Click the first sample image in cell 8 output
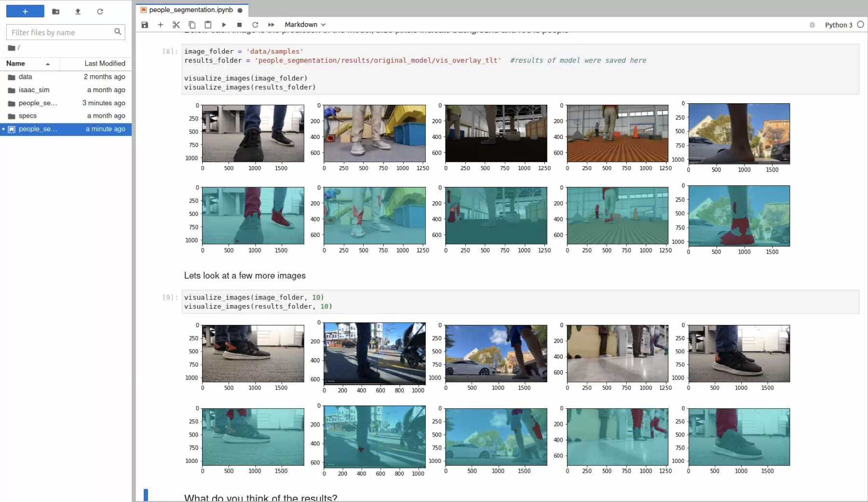The image size is (868, 502). [x=253, y=133]
